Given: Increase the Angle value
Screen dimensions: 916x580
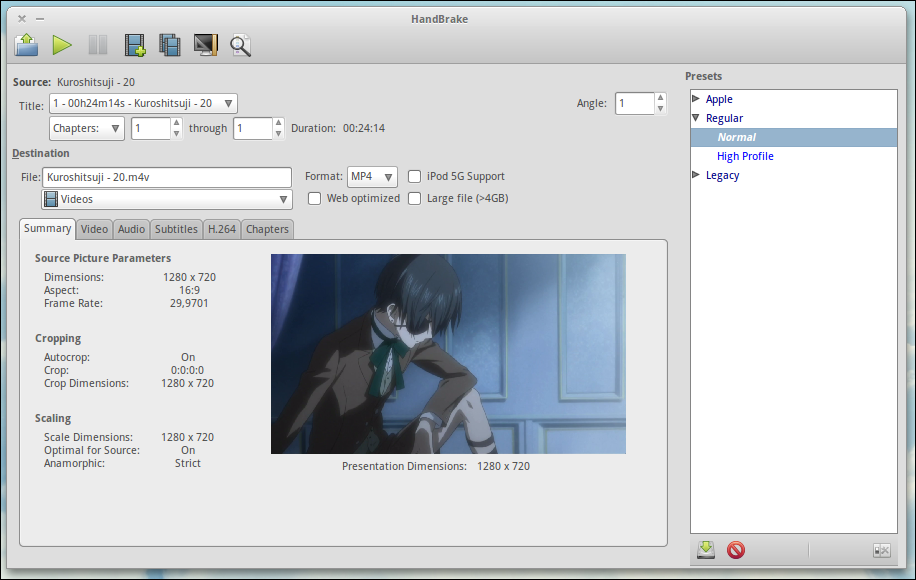Looking at the screenshot, I should click(660, 98).
